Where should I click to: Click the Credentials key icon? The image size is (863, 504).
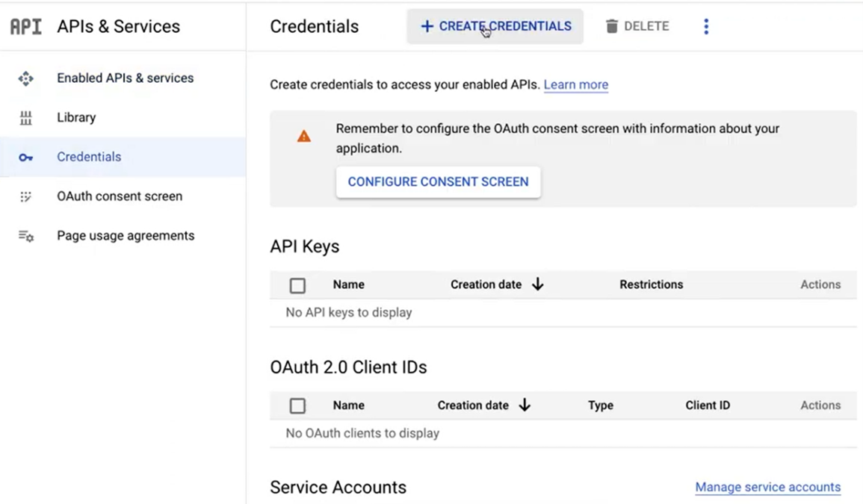26,158
